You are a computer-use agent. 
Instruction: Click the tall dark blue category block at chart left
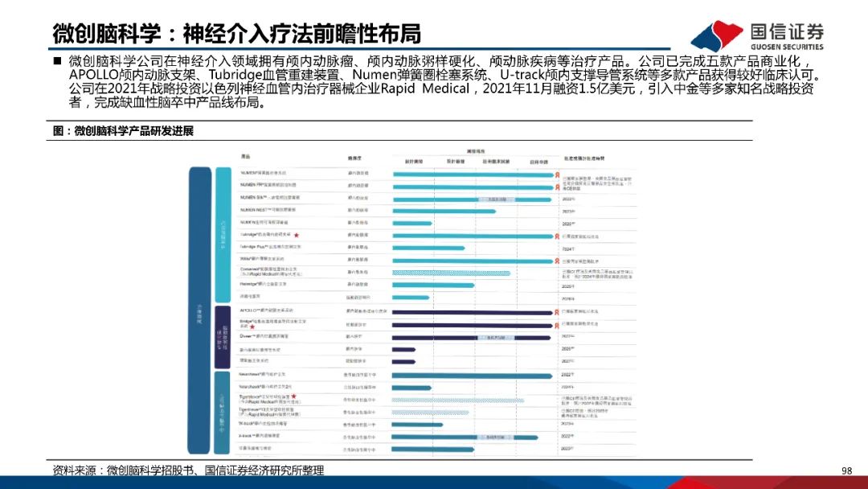pos(200,310)
